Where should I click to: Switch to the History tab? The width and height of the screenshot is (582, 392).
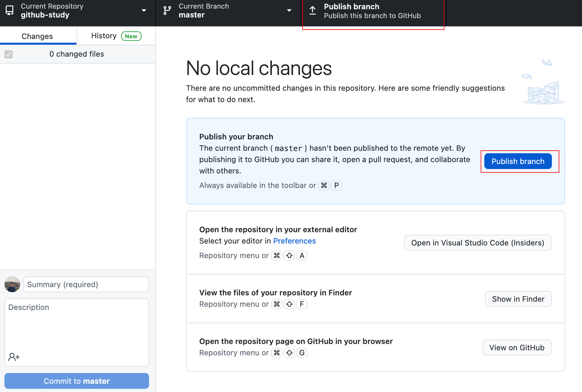pos(104,36)
